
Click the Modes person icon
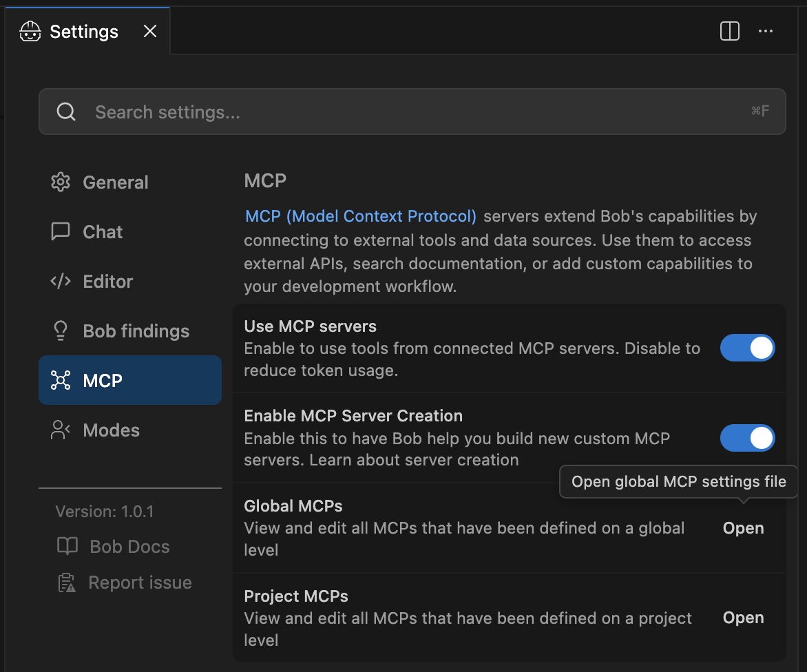click(x=60, y=430)
